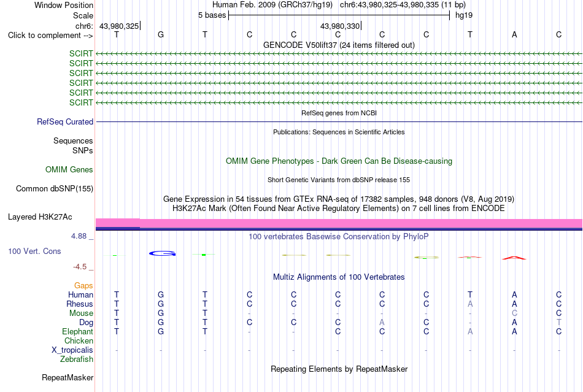Open the GENCODE V50lift37 track title
Viewport: 583px width, 392px height.
[x=339, y=45]
